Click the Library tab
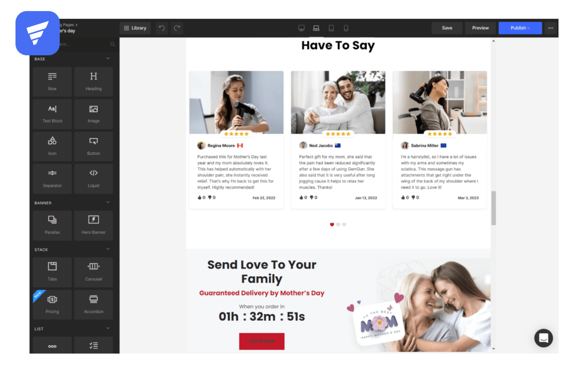Image resolution: width=588 pixels, height=372 pixels. pos(135,28)
